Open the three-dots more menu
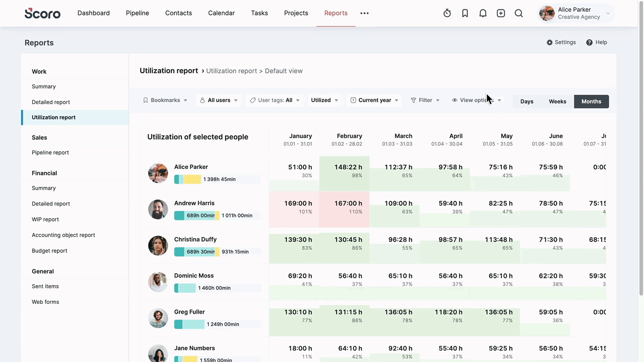644x362 pixels. tap(364, 13)
